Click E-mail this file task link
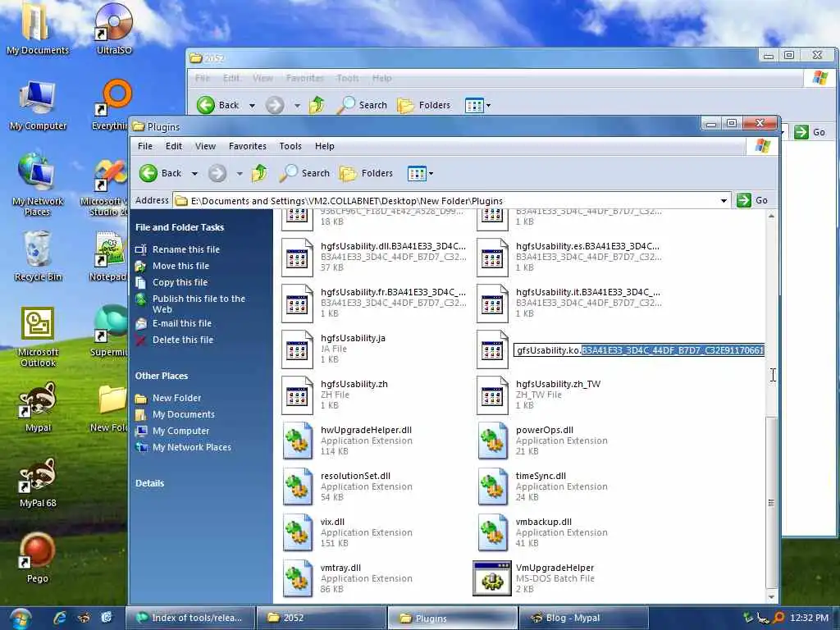Viewport: 840px width, 630px height. pos(181,323)
